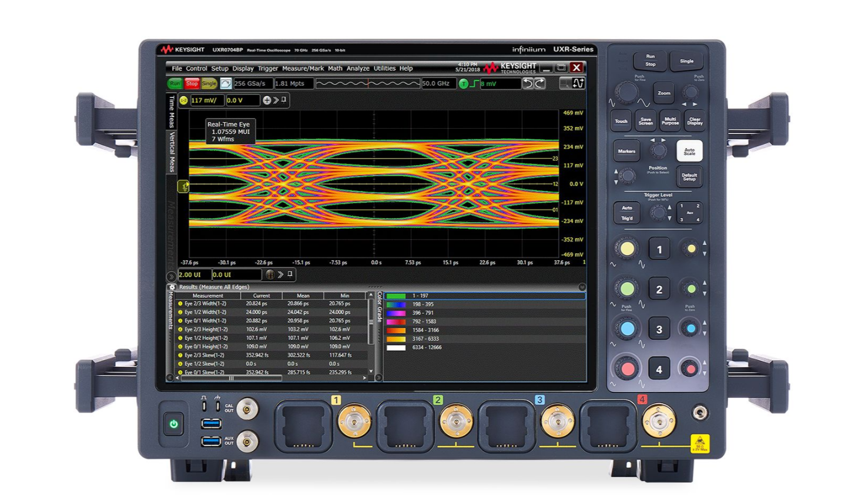
Task: Click the rising-edge trigger slope icon
Action: [474, 84]
